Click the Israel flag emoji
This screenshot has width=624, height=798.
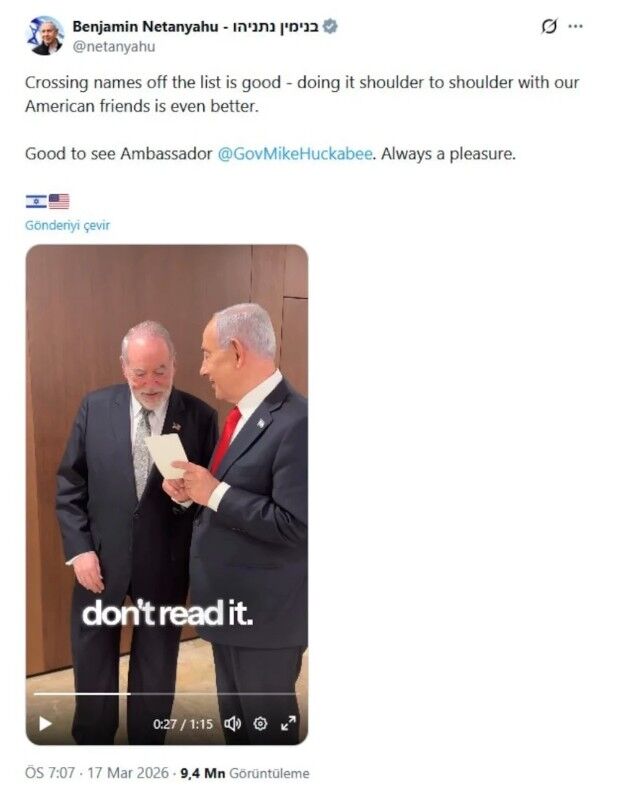pyautogui.click(x=36, y=202)
